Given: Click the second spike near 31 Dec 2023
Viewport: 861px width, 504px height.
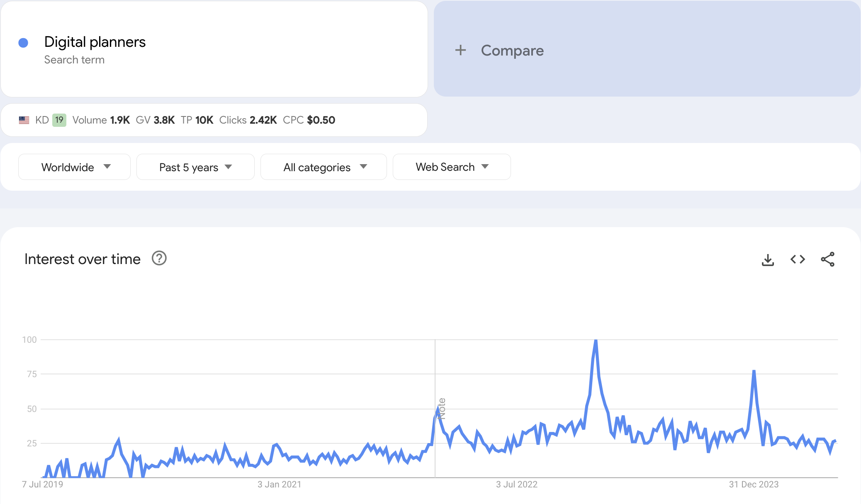Looking at the screenshot, I should (x=754, y=372).
